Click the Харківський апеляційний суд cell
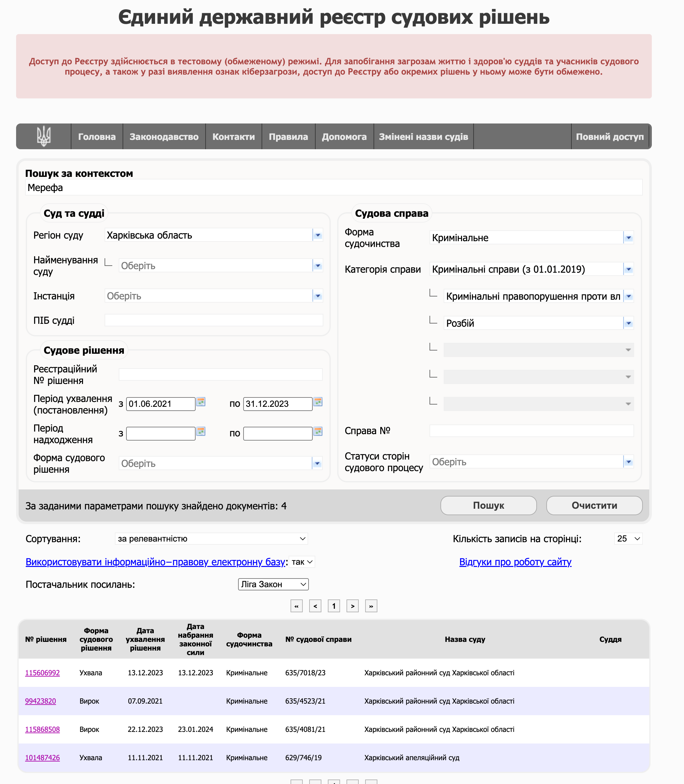This screenshot has width=684, height=784. click(x=412, y=757)
